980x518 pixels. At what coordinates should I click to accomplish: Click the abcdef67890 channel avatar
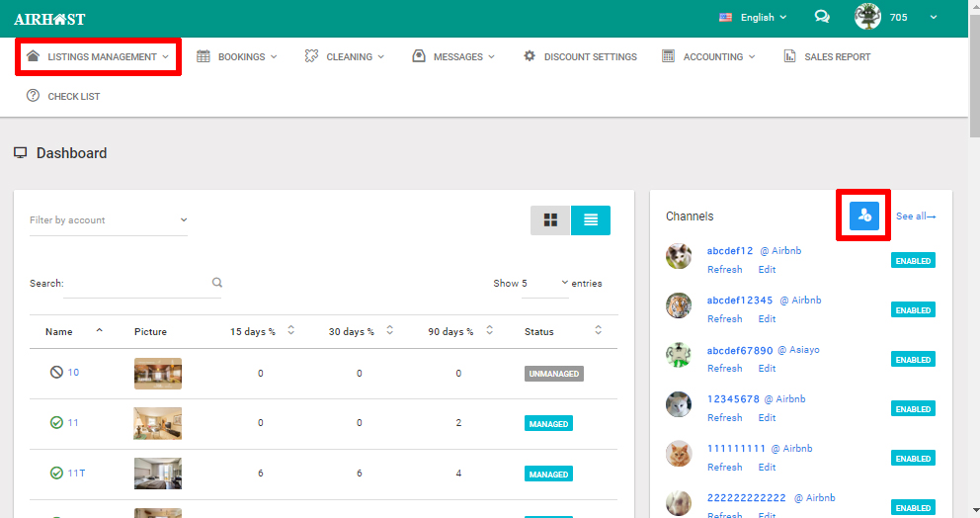(679, 355)
